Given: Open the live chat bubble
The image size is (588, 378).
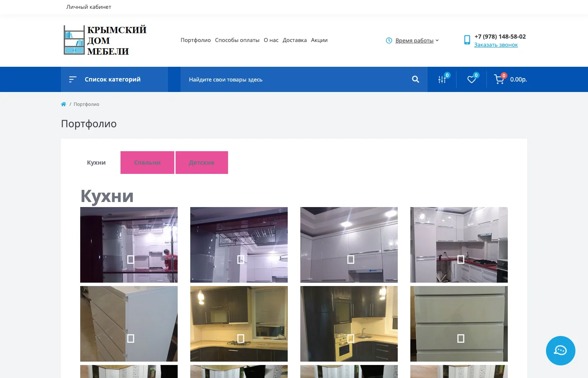Looking at the screenshot, I should click(x=560, y=351).
